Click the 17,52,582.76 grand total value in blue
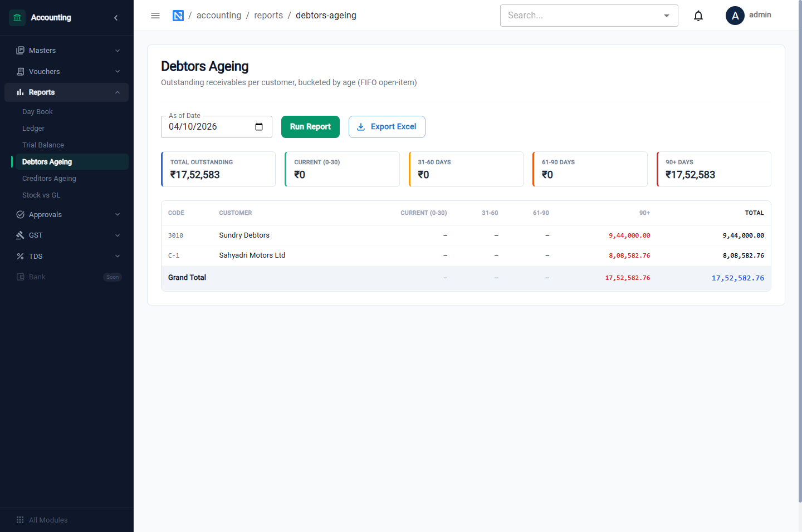Image resolution: width=802 pixels, height=532 pixels. coord(738,278)
